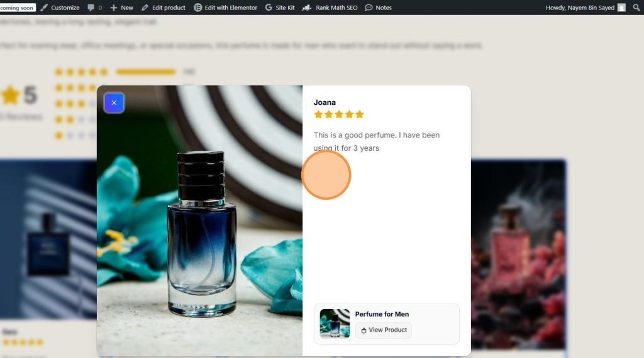This screenshot has height=358, width=644.
Task: Open the New content menu
Action: (121, 8)
